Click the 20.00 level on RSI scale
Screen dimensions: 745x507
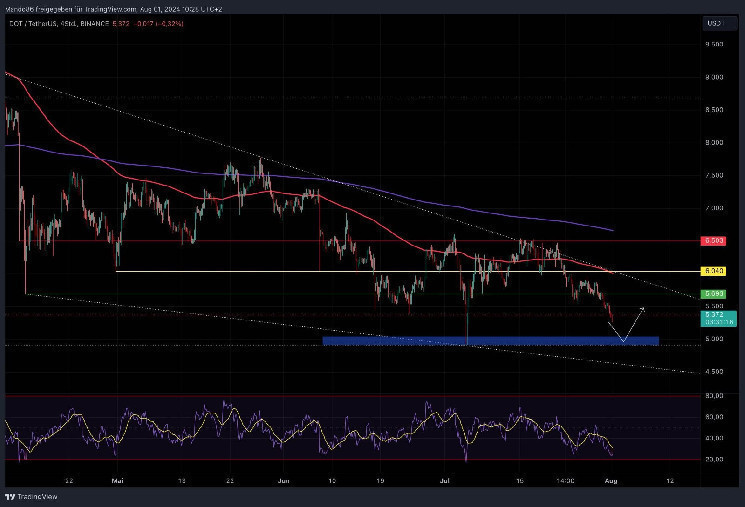(713, 459)
